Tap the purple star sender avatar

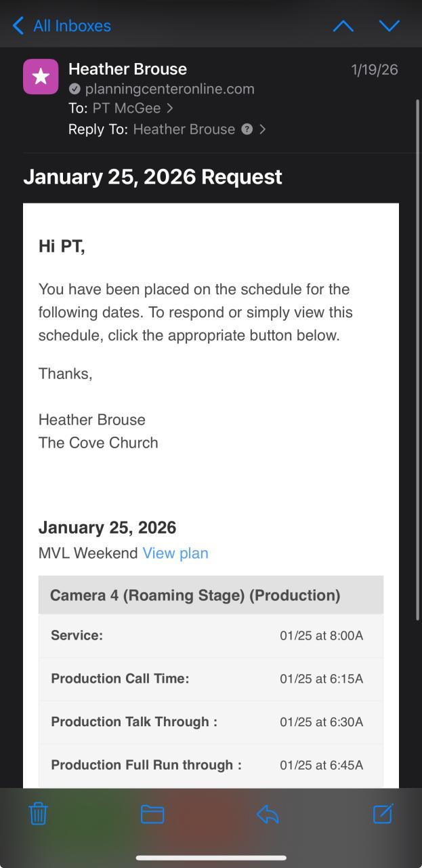point(41,77)
